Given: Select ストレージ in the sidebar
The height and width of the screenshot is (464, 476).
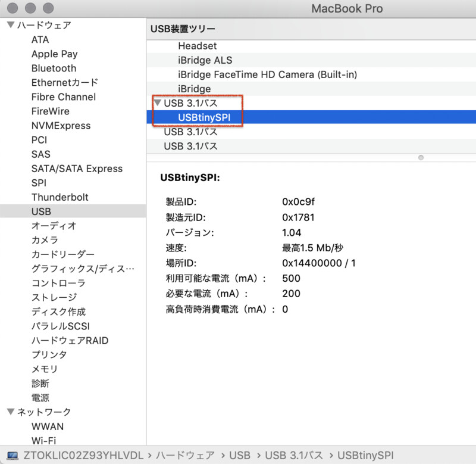Looking at the screenshot, I should [x=54, y=297].
